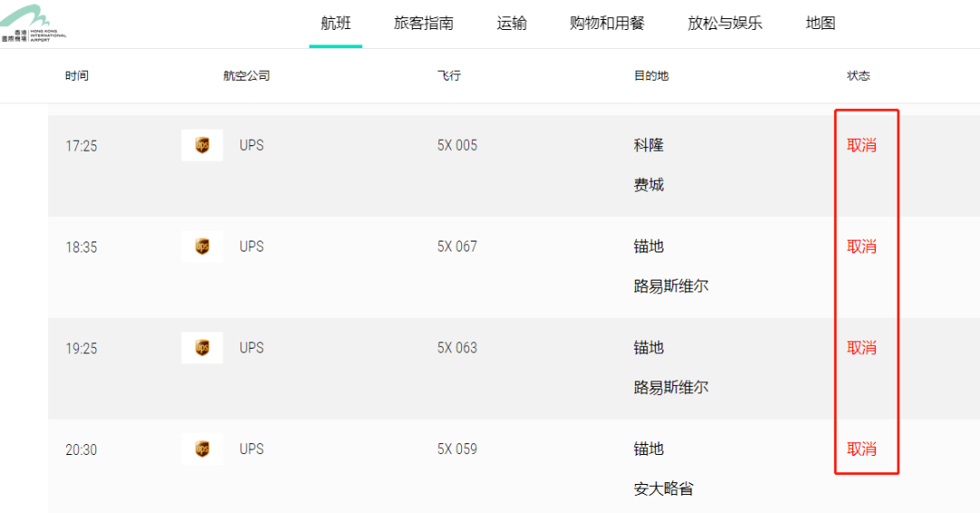980x513 pixels.
Task: Click destination 费城
Action: 649,184
